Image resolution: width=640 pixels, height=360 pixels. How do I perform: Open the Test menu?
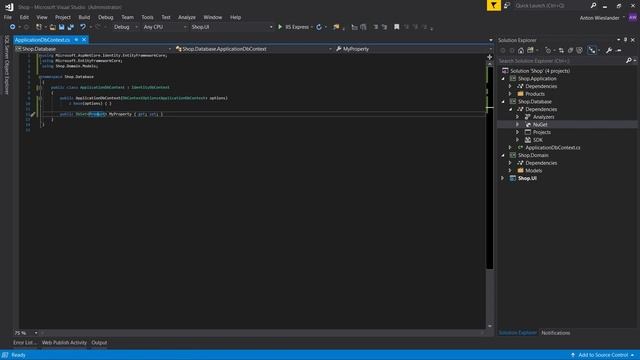(x=166, y=17)
